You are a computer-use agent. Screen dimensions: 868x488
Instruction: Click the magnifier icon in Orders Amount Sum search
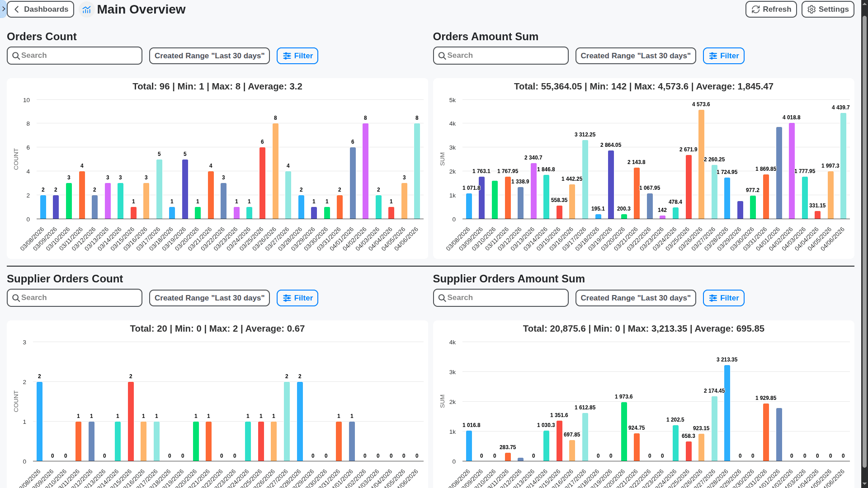coord(443,55)
